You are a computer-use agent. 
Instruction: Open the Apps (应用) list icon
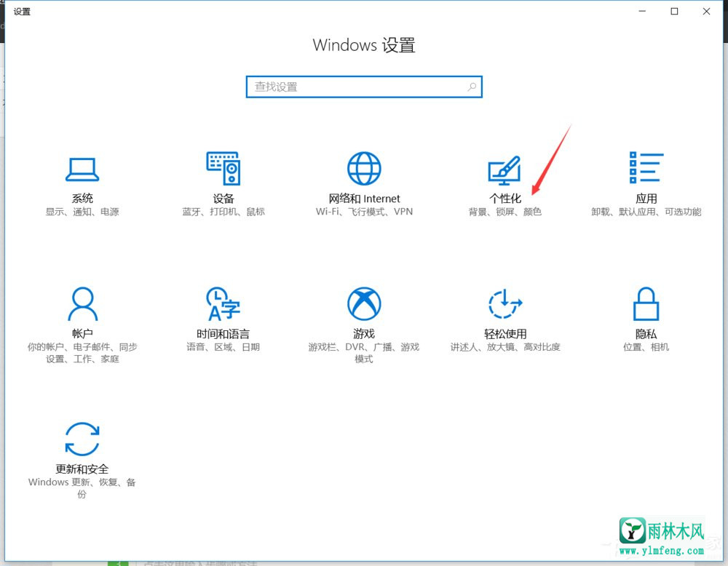pyautogui.click(x=646, y=167)
